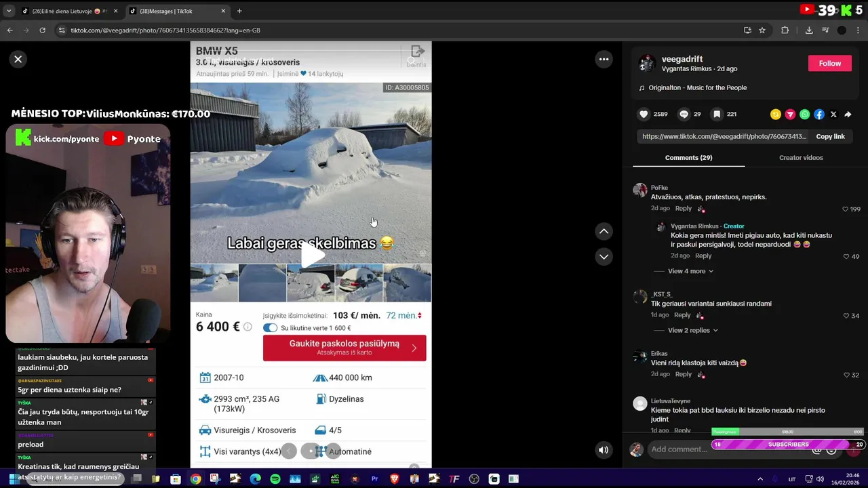The image size is (868, 488).
Task: Open Chrome extensions puzzle icon
Action: click(x=785, y=30)
